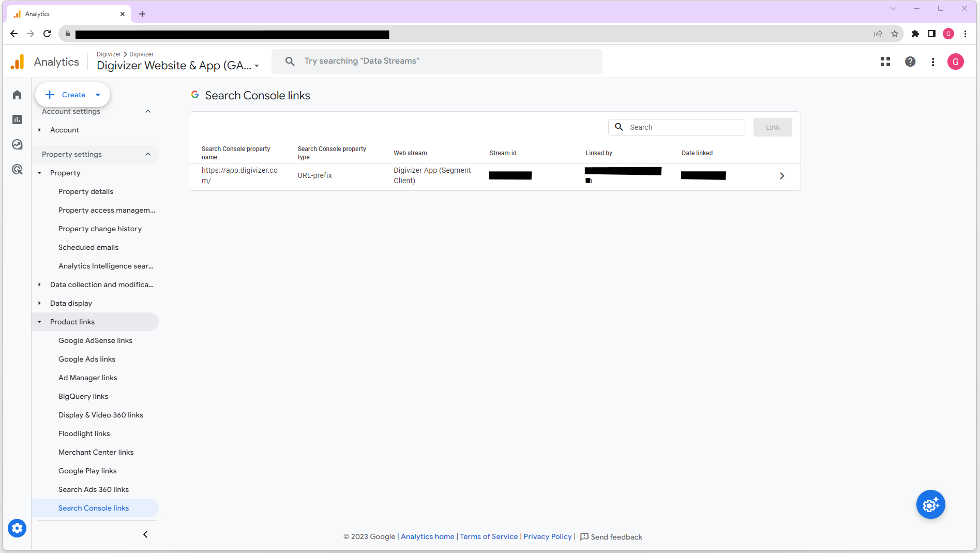This screenshot has width=980, height=553.
Task: Open the Explore section icon
Action: click(x=17, y=145)
